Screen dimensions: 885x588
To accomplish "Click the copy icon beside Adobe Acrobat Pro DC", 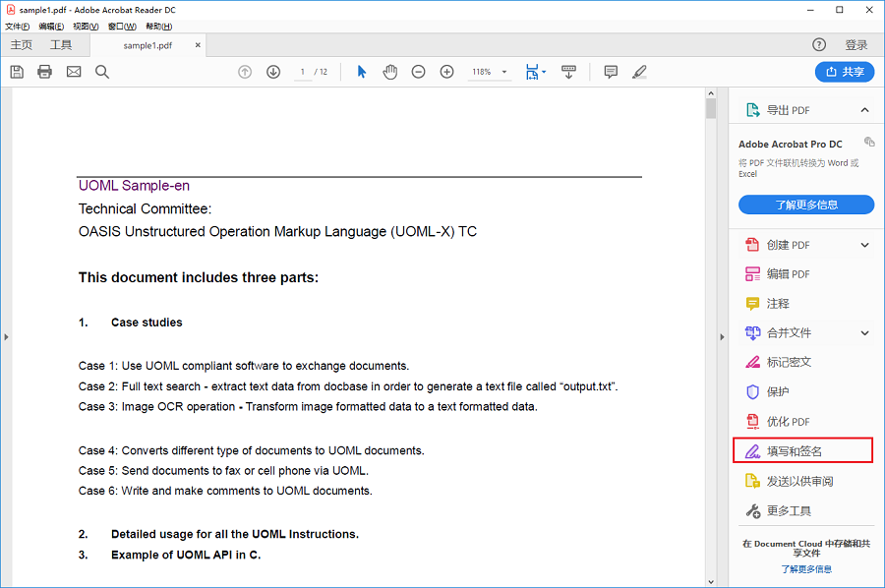I will (869, 141).
